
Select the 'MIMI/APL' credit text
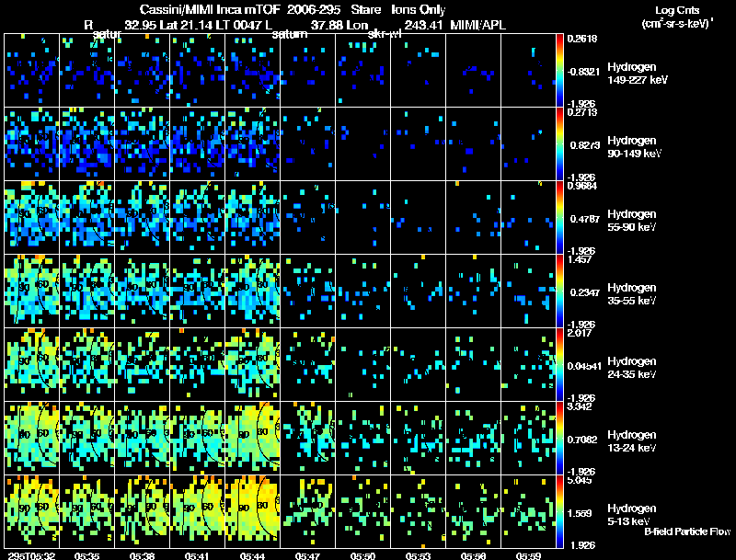click(477, 25)
